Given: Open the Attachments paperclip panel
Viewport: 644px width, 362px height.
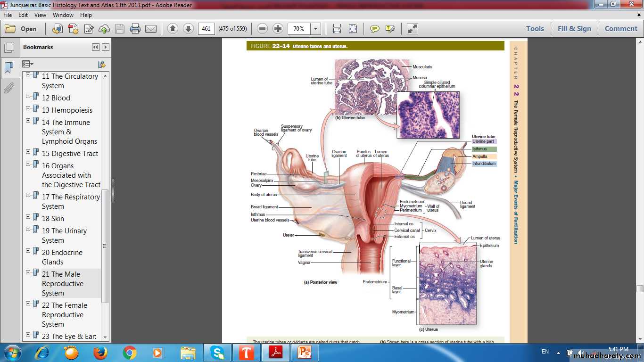Looking at the screenshot, I should point(8,88).
